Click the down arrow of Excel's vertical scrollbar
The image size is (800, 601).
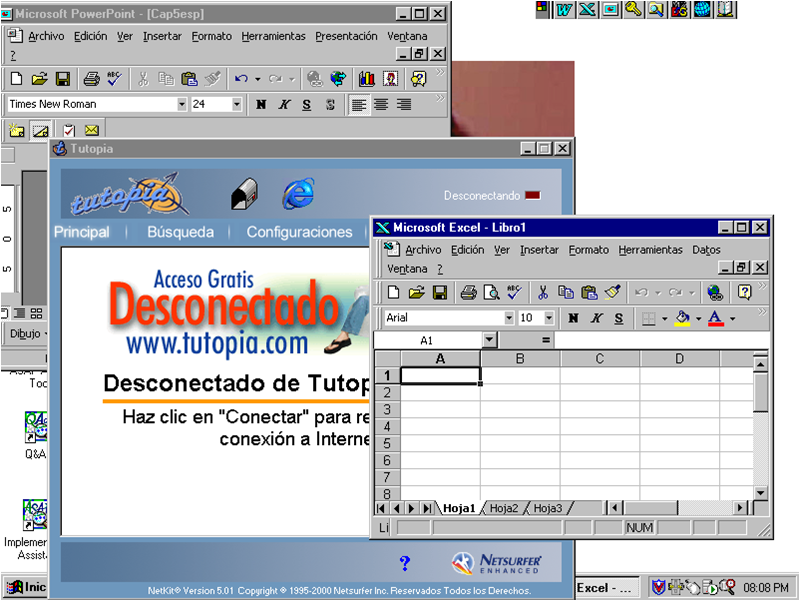760,493
